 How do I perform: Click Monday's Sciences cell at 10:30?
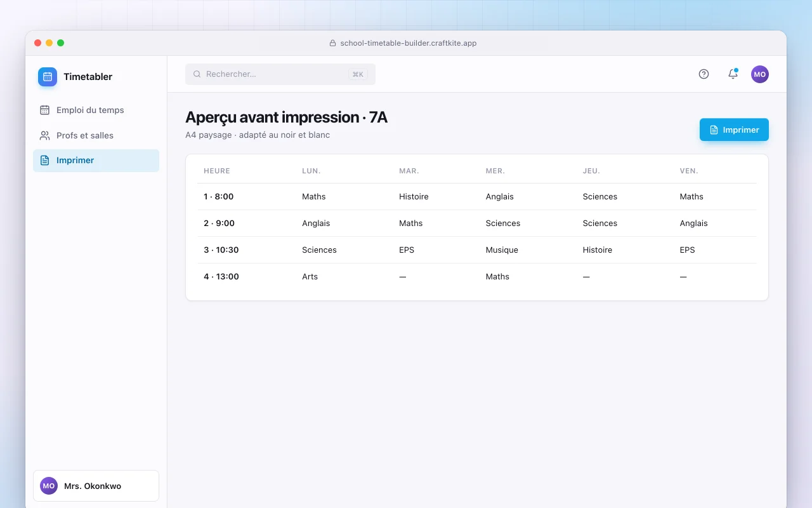coord(319,250)
